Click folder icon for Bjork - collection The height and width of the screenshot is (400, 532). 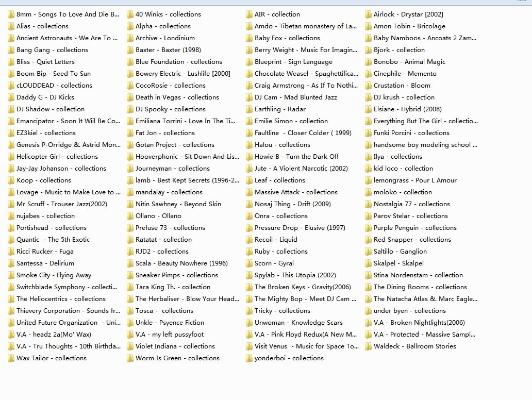coord(368,50)
